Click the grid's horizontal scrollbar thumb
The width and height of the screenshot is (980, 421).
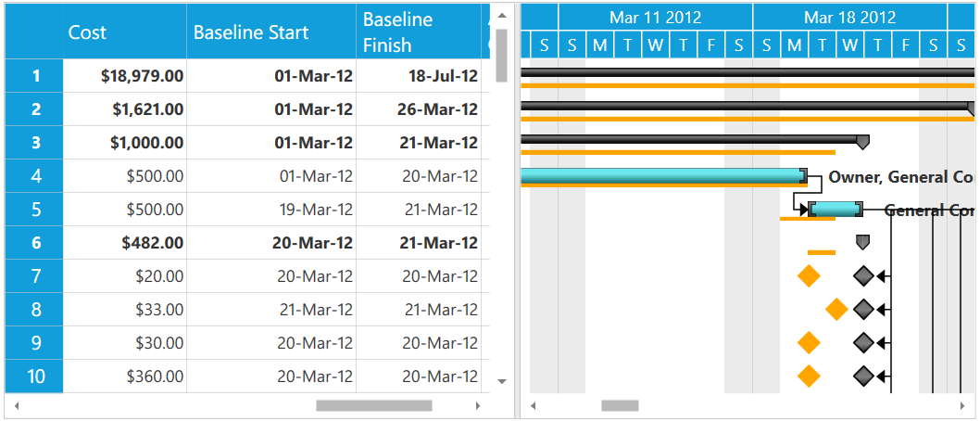click(373, 405)
